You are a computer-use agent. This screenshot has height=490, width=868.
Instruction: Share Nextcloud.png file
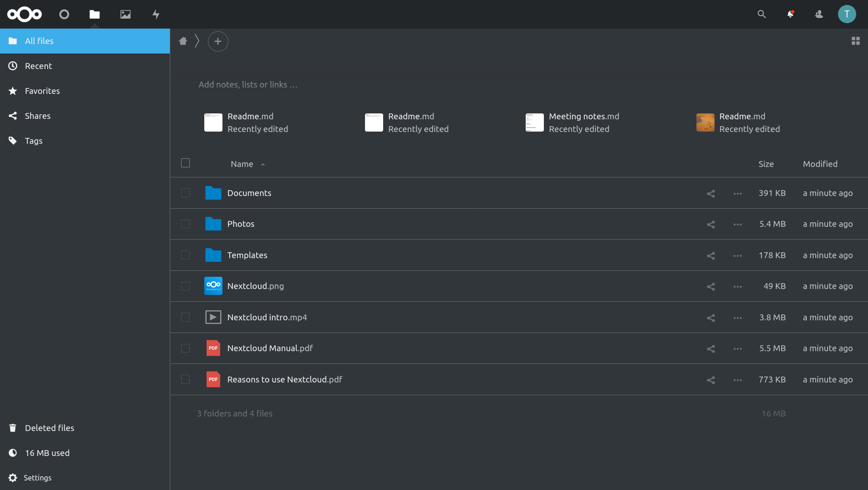pos(711,286)
